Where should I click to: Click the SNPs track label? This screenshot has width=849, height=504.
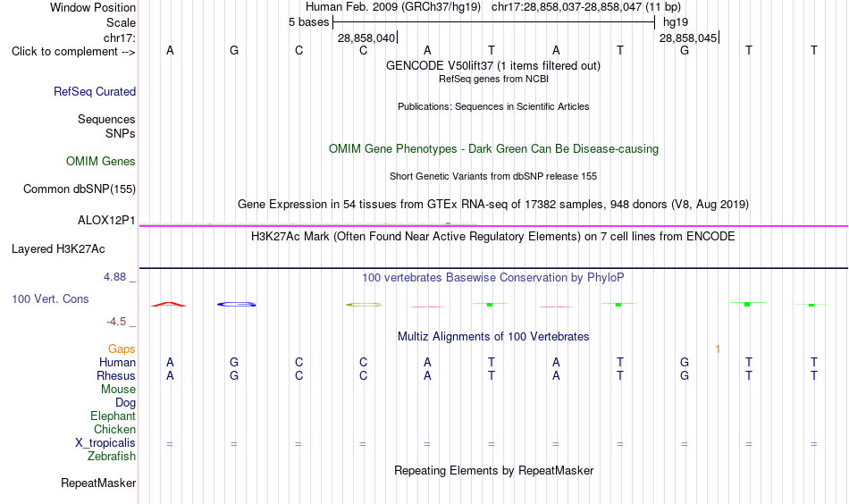pyautogui.click(x=121, y=133)
